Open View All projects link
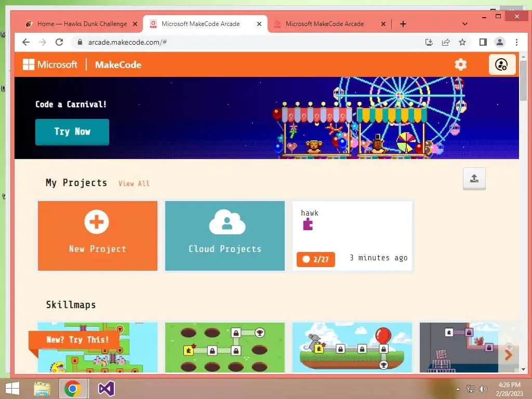 134,183
